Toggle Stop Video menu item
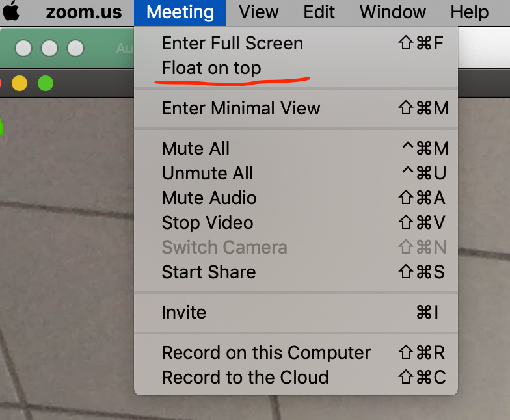The width and height of the screenshot is (510, 420). coord(296,222)
